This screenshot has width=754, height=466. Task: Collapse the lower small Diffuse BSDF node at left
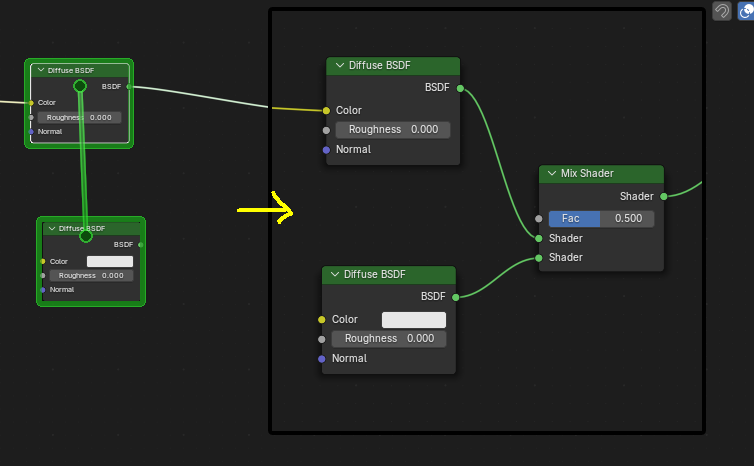pyautogui.click(x=52, y=228)
